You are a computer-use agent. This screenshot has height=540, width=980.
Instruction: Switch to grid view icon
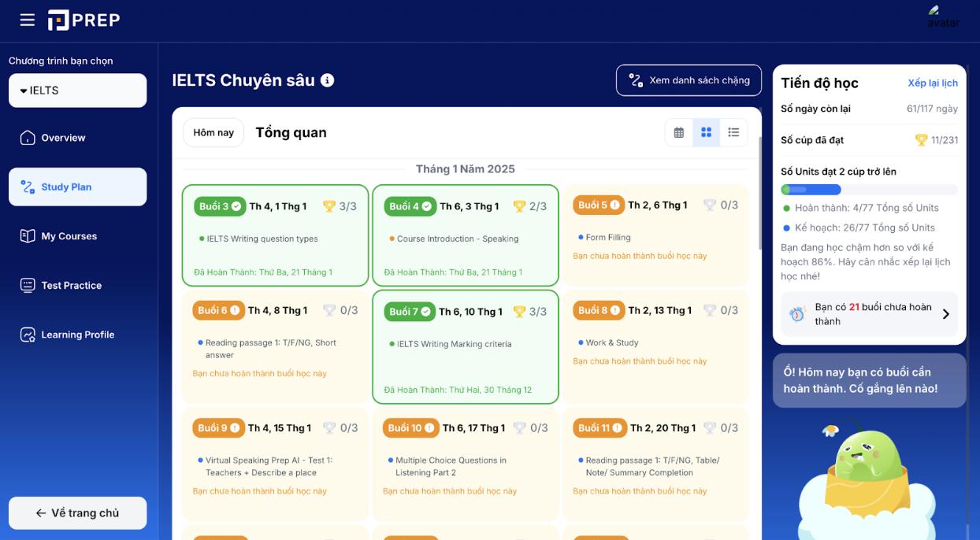click(x=706, y=132)
